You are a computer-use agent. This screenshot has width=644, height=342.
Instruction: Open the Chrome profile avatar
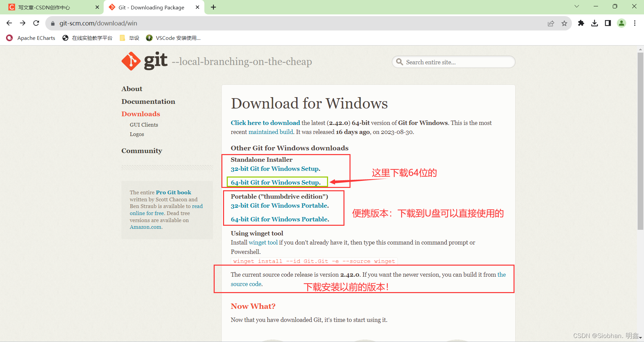(x=622, y=23)
